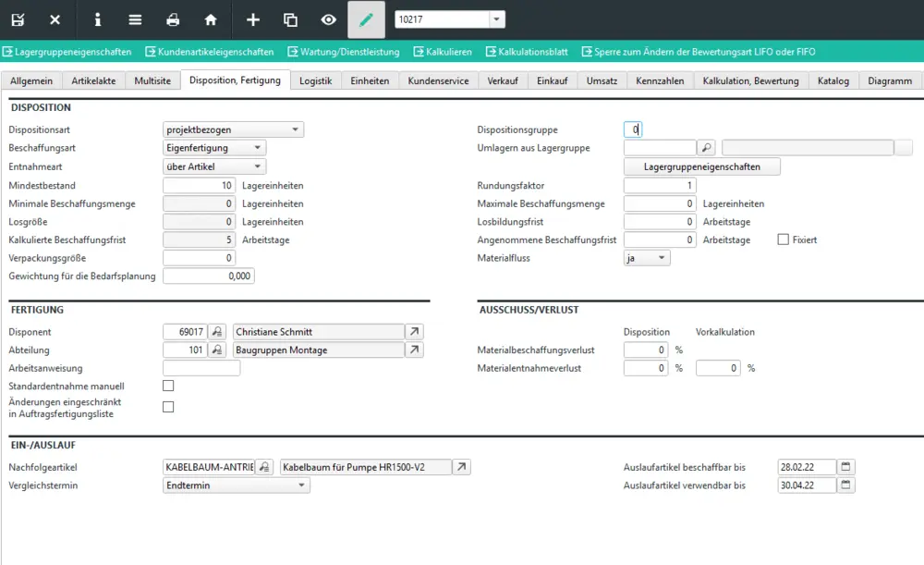Click Gewichtung für die Bedarfsplanung field
This screenshot has width=924, height=565.
[209, 276]
